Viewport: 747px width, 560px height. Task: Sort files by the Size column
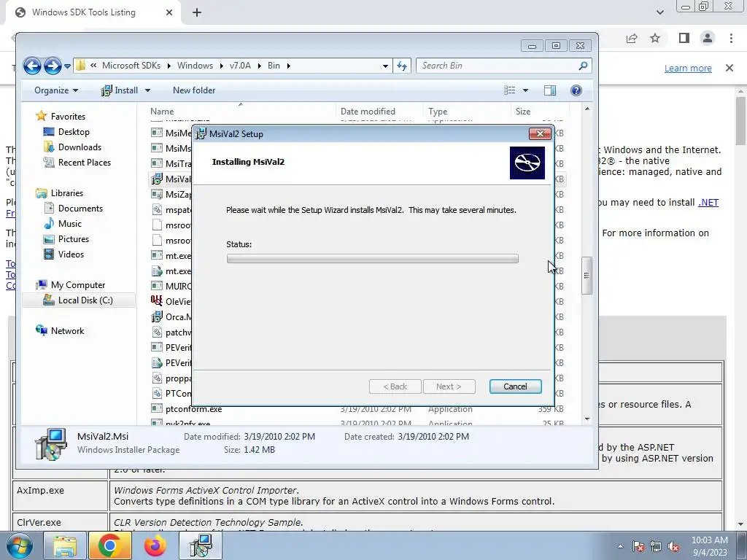pyautogui.click(x=539, y=112)
